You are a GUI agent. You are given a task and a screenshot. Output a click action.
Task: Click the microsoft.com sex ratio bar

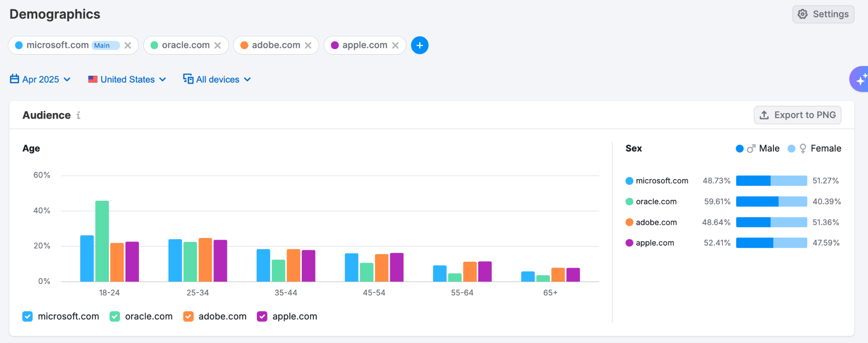point(771,181)
